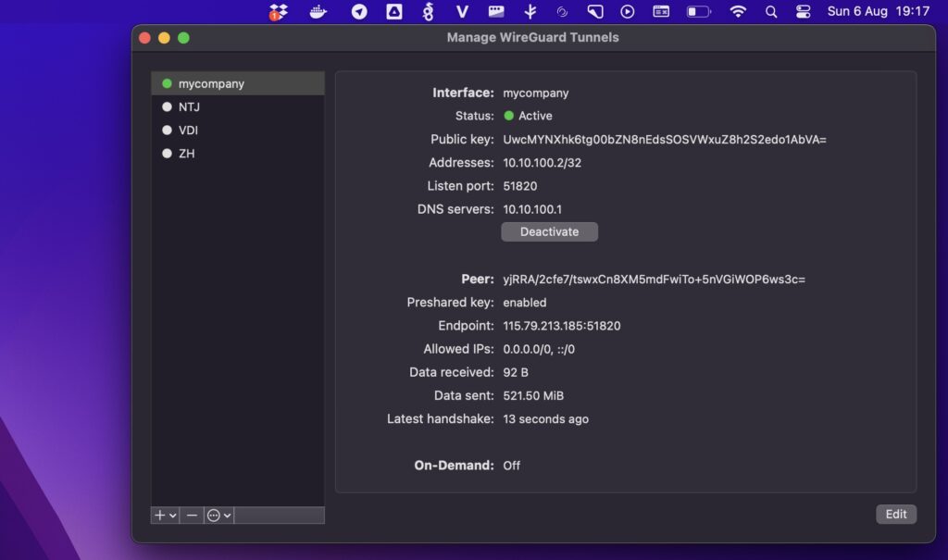The width and height of the screenshot is (948, 560).
Task: Click the plus add-tunnel icon
Action: click(x=159, y=516)
